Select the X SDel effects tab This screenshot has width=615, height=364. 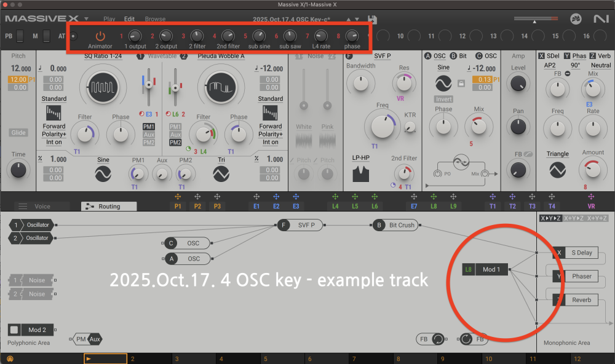549,56
